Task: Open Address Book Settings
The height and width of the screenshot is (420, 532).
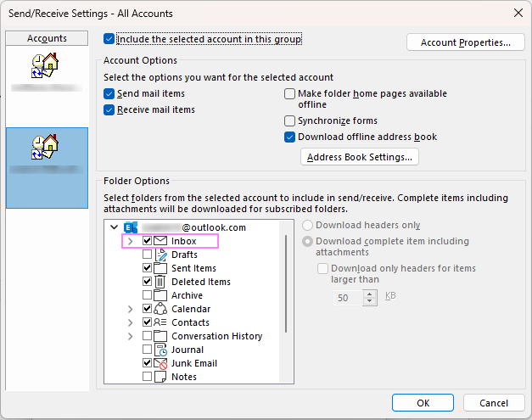Action: [360, 157]
